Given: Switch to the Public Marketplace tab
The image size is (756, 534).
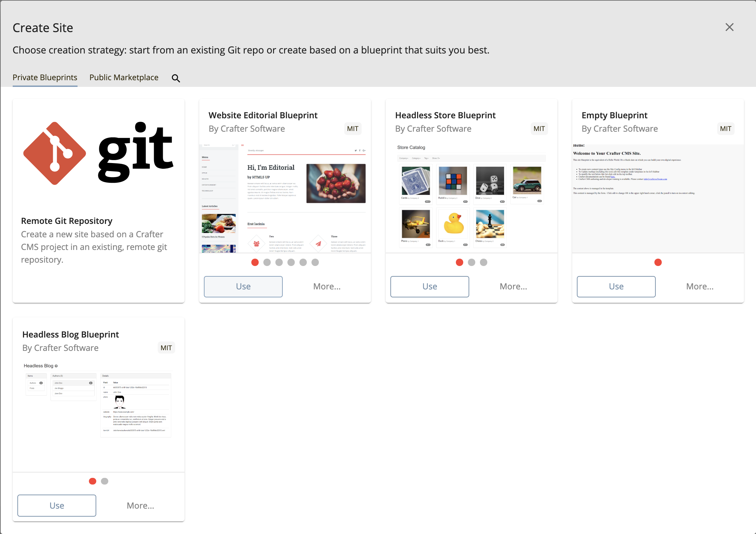Looking at the screenshot, I should pos(124,78).
